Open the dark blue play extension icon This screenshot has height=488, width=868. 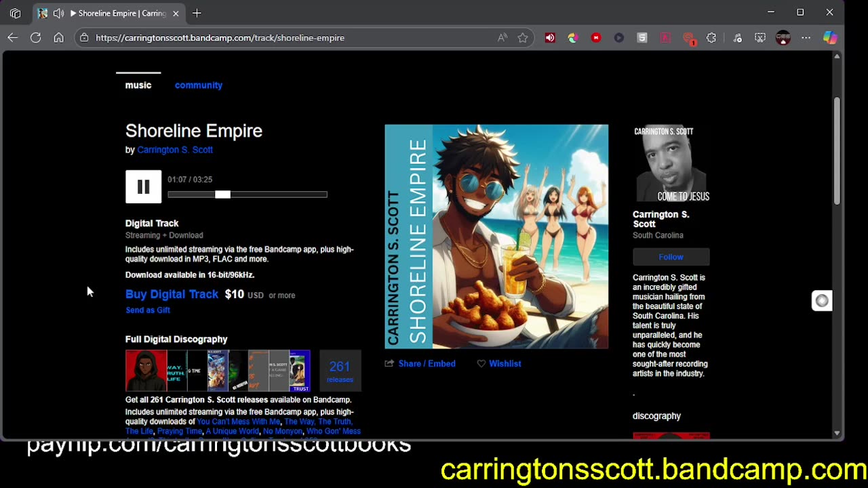coord(619,38)
